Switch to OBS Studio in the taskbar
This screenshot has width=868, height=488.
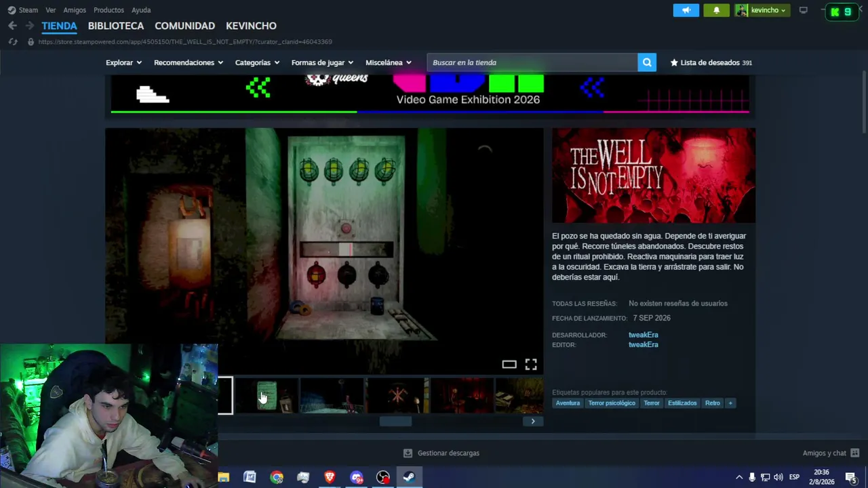pos(383,477)
